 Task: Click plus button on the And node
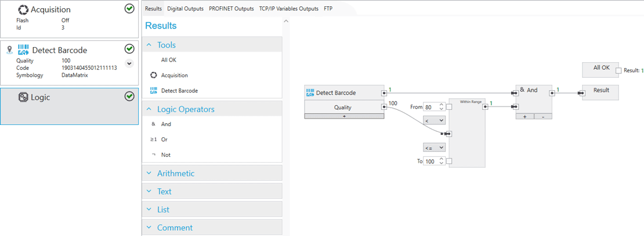[x=525, y=116]
